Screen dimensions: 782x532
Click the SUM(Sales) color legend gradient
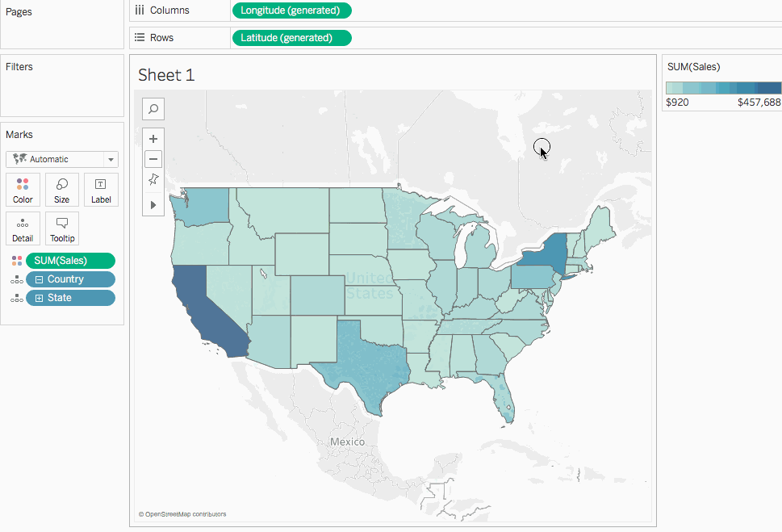722,88
